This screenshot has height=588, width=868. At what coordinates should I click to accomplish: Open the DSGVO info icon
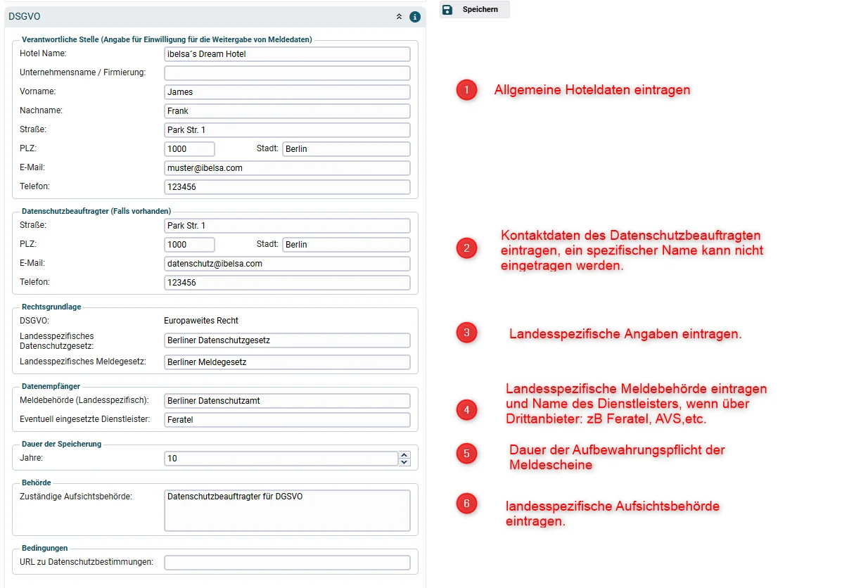[415, 16]
